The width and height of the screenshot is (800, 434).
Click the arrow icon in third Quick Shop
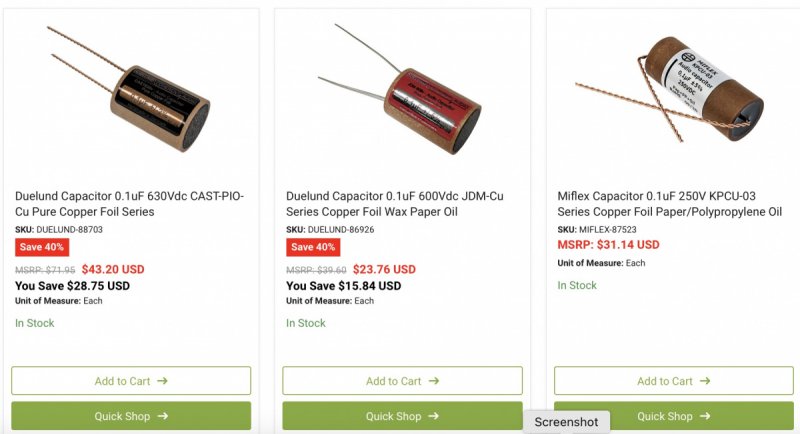(x=705, y=416)
